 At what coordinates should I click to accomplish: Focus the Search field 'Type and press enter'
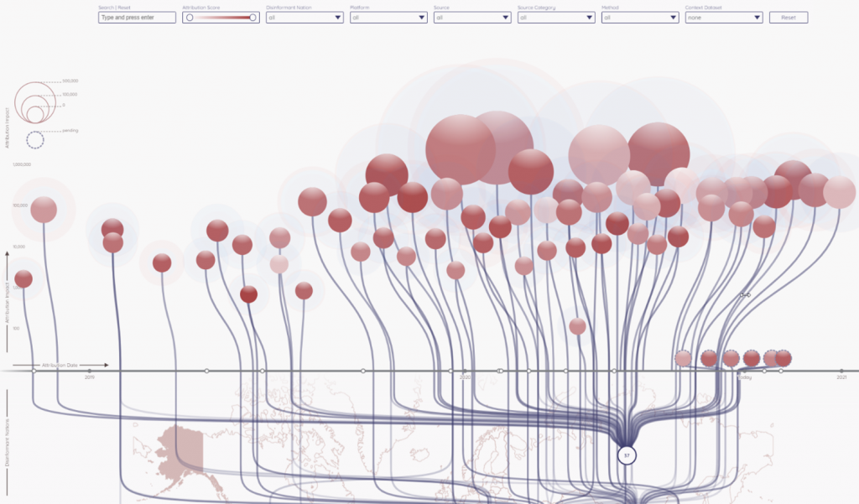click(x=137, y=18)
